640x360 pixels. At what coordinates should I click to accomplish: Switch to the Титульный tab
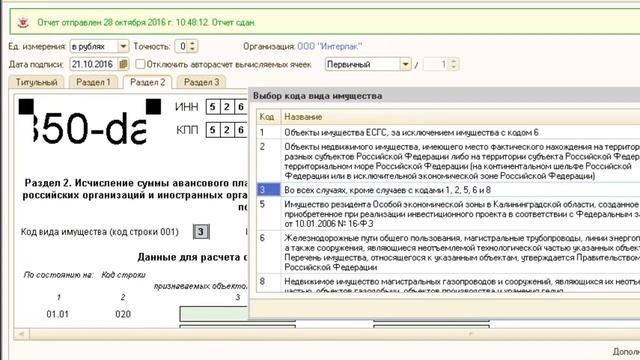click(x=36, y=82)
